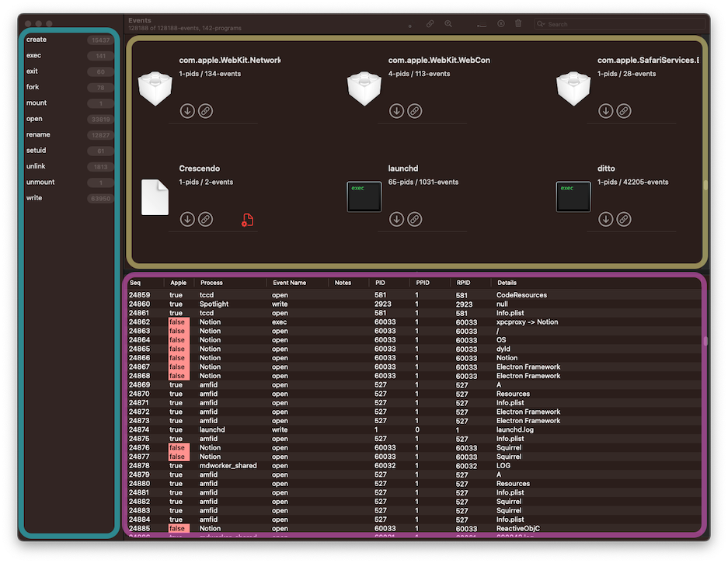
Task: Click the 'xpcproxy -> Notion' details cell
Action: pyautogui.click(x=527, y=322)
